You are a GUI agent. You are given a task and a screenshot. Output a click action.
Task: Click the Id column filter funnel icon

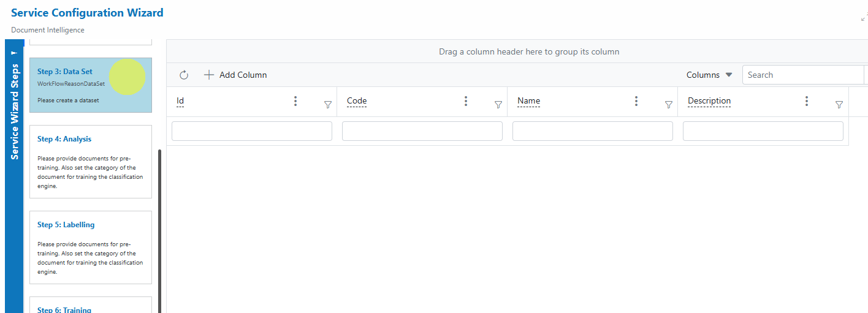coord(328,105)
